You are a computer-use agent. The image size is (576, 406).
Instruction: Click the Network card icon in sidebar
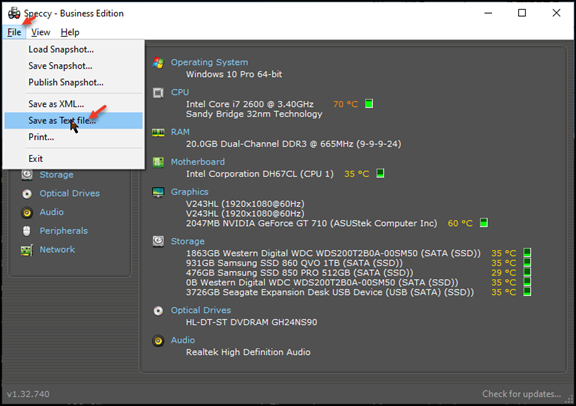click(27, 250)
